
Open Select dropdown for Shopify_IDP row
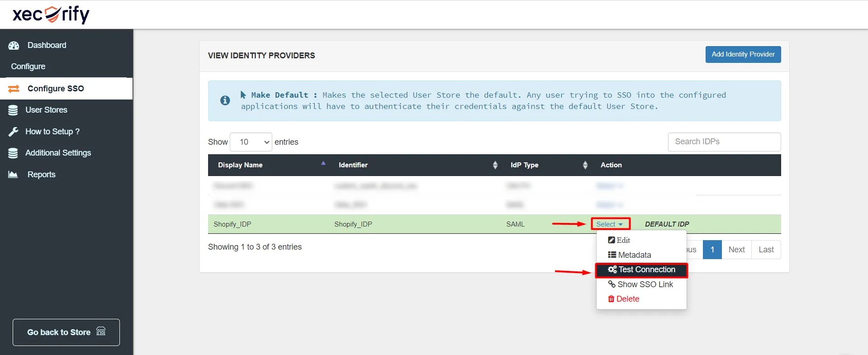click(610, 224)
